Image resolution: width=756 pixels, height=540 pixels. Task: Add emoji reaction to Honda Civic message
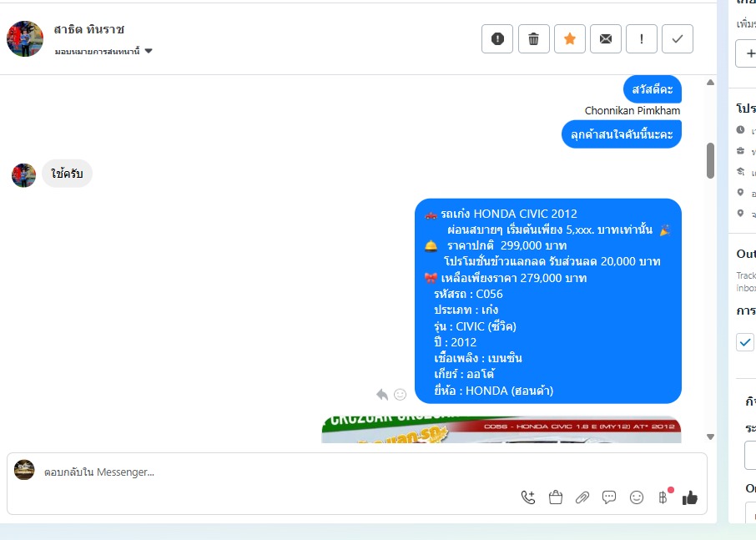coord(401,395)
